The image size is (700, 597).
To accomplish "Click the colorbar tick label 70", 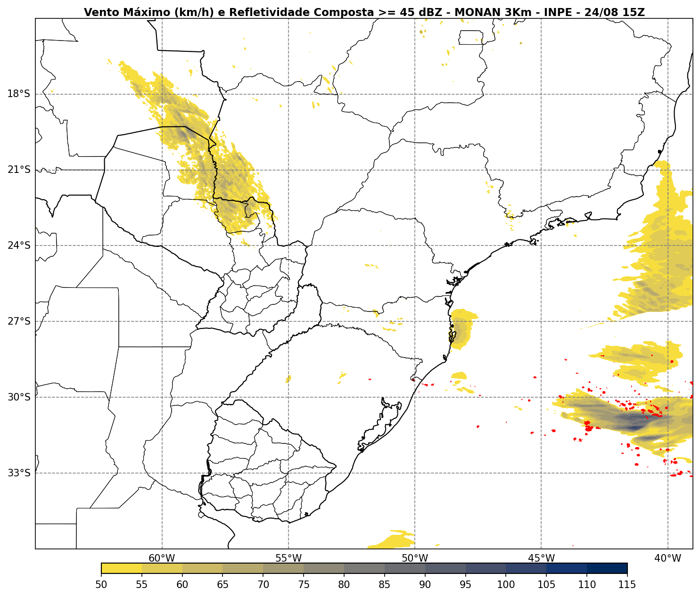I will coord(263,585).
